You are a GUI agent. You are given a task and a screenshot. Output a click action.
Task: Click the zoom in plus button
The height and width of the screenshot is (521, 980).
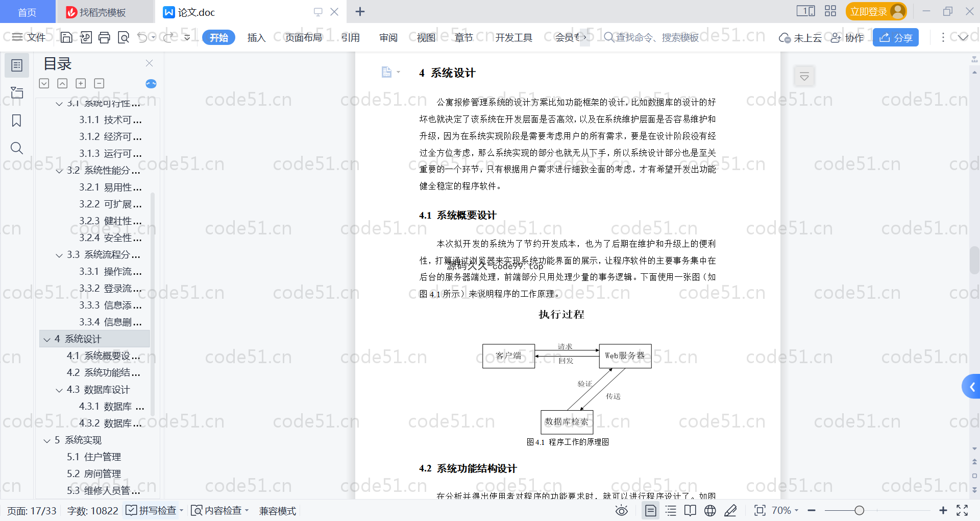[943, 510]
